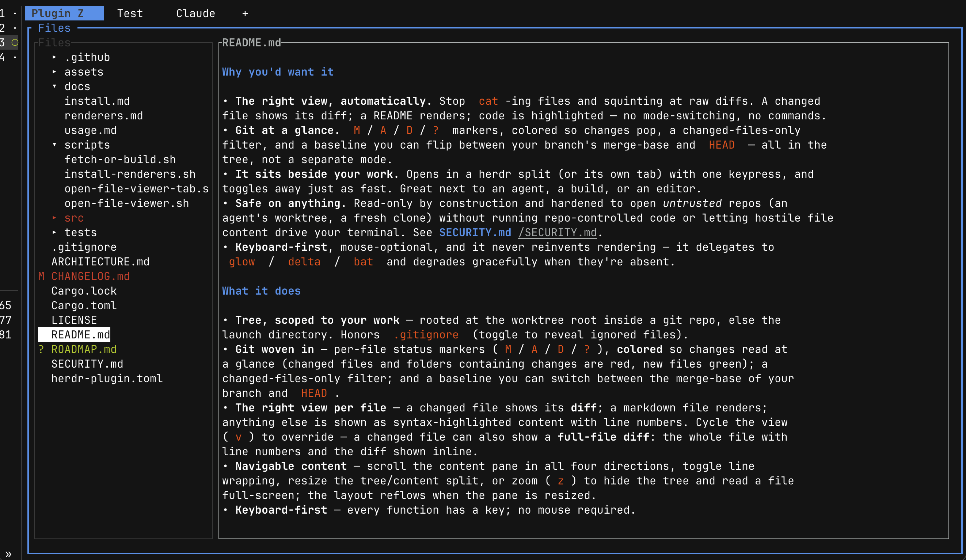Open untracked ROADMAP.md file
This screenshot has height=560, width=966.
(x=84, y=349)
